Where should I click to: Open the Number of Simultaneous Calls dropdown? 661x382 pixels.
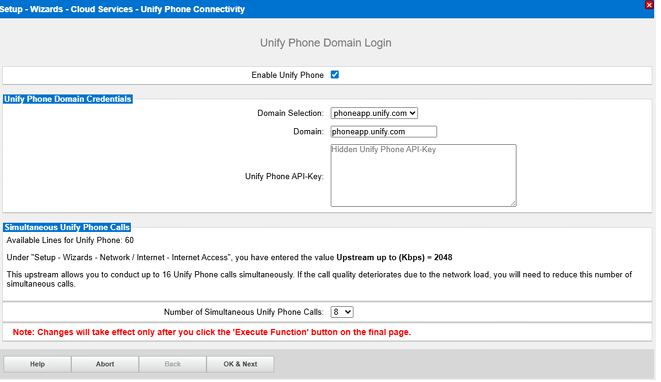pyautogui.click(x=342, y=312)
